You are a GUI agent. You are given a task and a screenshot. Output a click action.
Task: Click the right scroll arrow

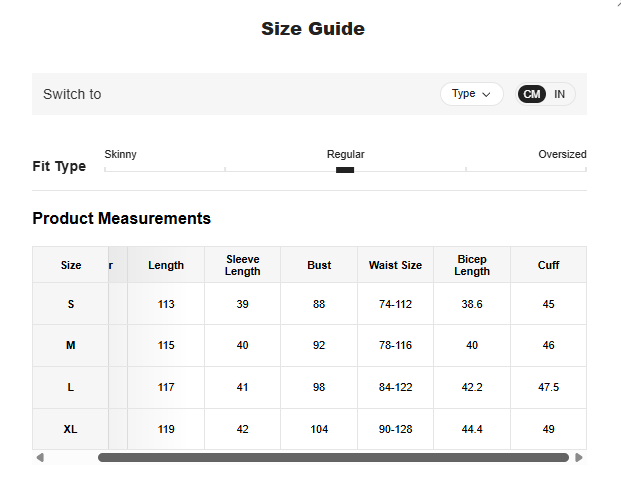pyautogui.click(x=579, y=458)
